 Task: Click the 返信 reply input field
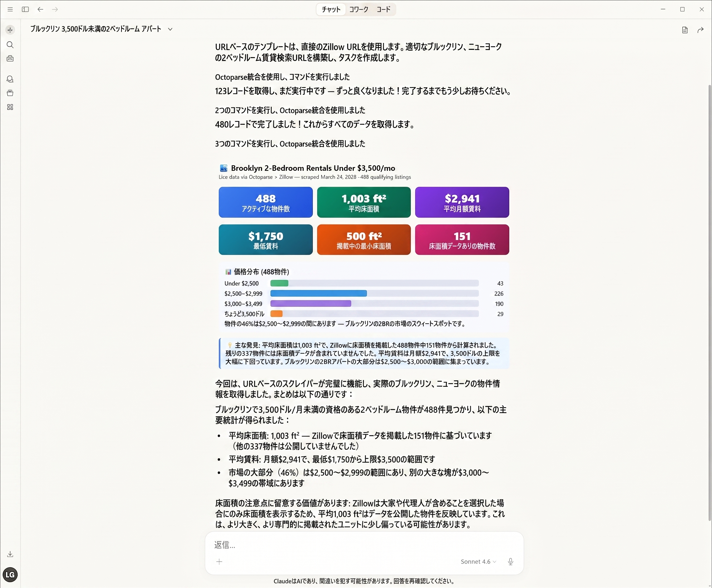[364, 545]
